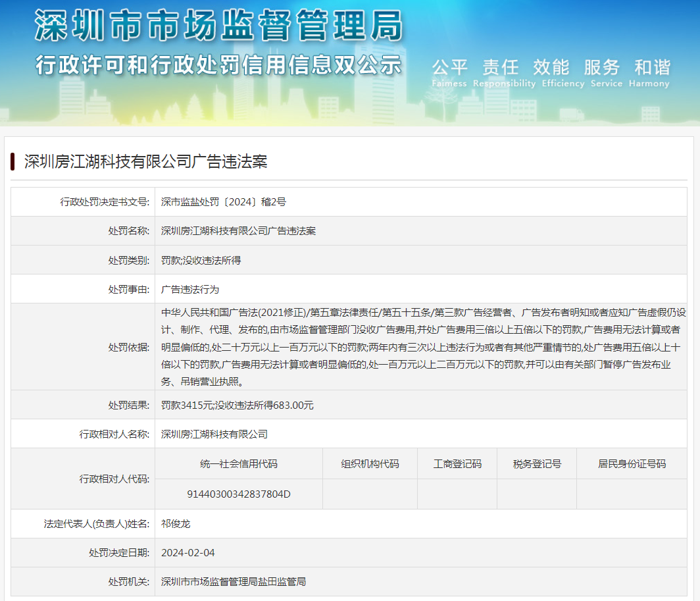This screenshot has height=601, width=700.
Task: Click the value 罚款;没收违法所得
Action: [201, 261]
